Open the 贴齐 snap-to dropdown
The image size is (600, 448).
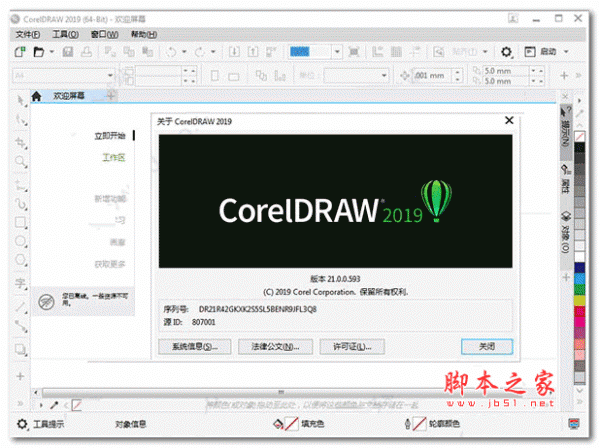(x=485, y=52)
